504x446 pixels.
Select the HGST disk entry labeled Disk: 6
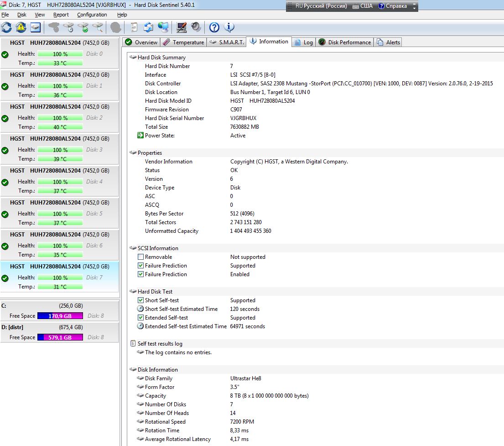click(x=60, y=244)
